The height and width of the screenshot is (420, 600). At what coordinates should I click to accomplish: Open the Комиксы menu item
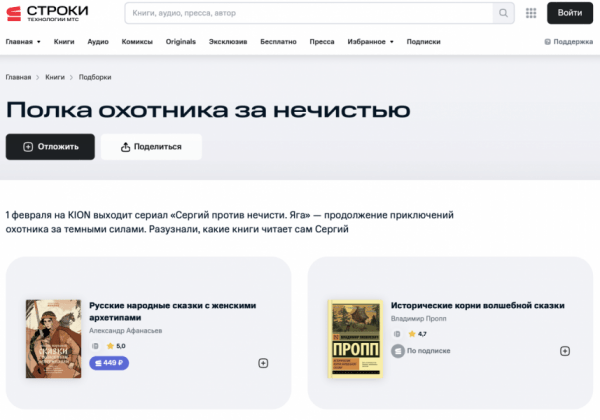pyautogui.click(x=137, y=42)
